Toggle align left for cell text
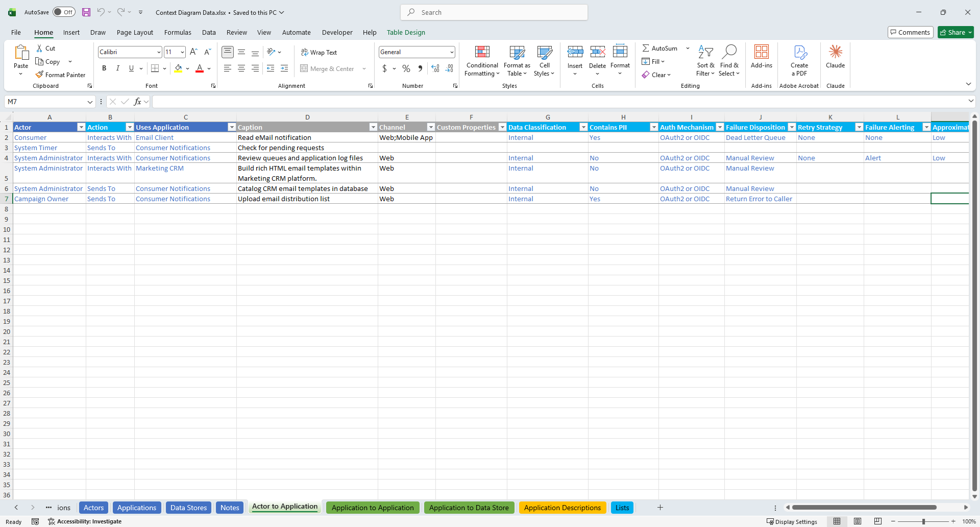Viewport: 980px width, 527px height. click(x=228, y=68)
